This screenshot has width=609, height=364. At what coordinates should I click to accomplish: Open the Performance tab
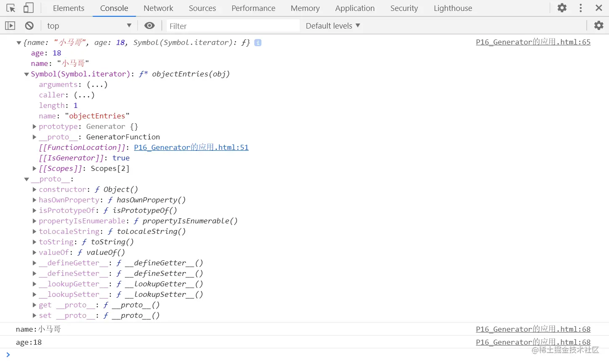253,8
